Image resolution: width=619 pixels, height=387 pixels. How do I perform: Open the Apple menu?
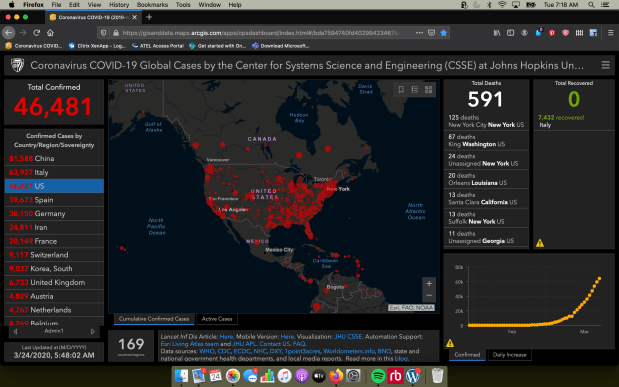click(x=11, y=5)
